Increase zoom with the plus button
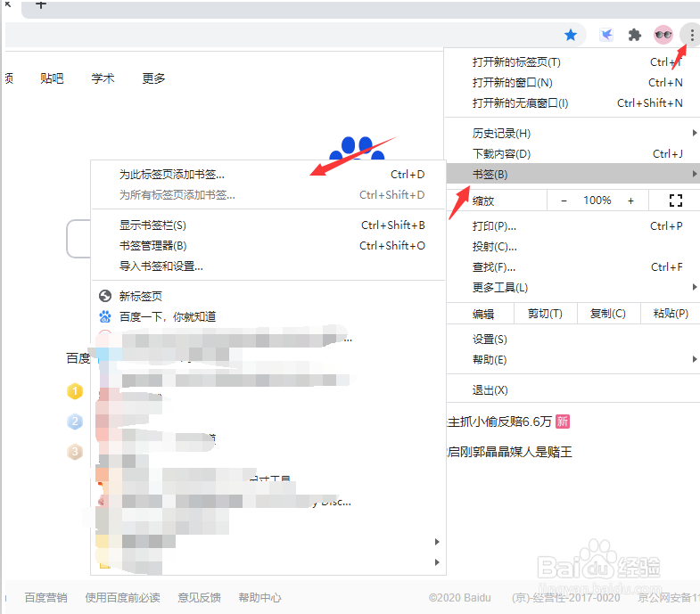 point(630,201)
